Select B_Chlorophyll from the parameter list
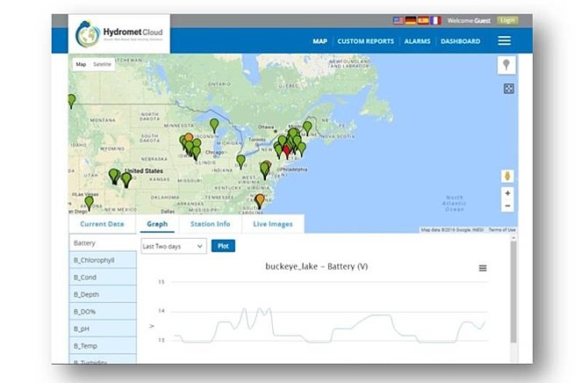Screen dimensions: 588x383 94,260
